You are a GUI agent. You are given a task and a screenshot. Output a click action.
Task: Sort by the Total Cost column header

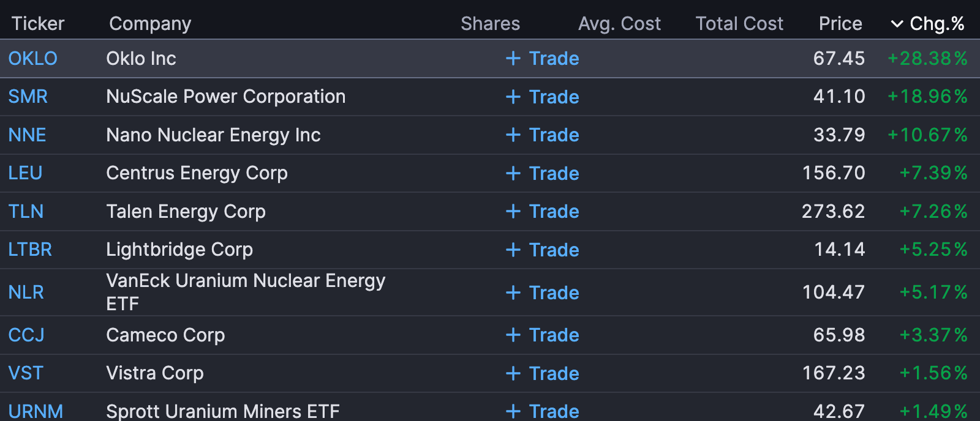(x=739, y=23)
